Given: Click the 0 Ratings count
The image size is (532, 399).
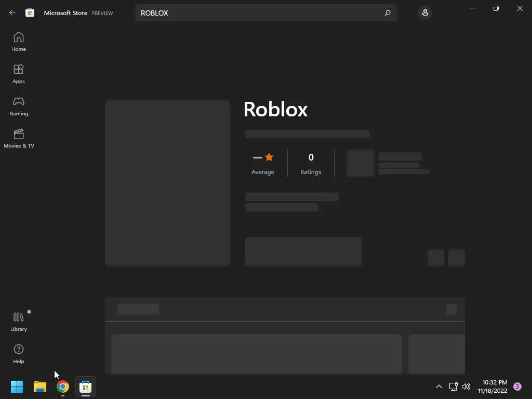Looking at the screenshot, I should point(311,164).
